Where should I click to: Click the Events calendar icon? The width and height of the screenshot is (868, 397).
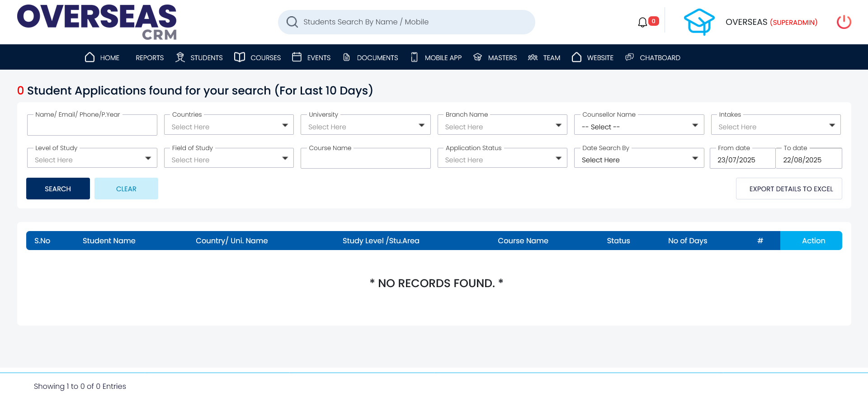pyautogui.click(x=297, y=57)
